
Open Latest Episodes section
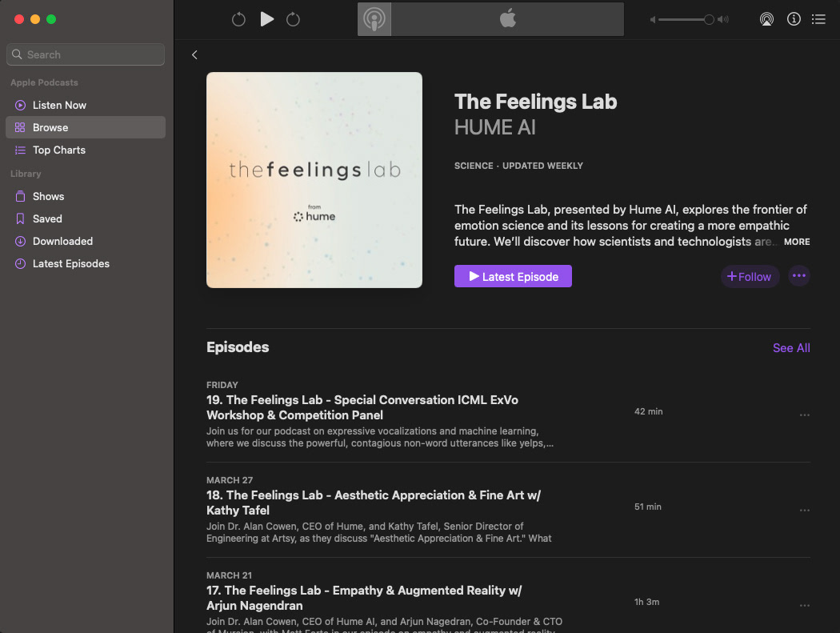click(x=86, y=264)
